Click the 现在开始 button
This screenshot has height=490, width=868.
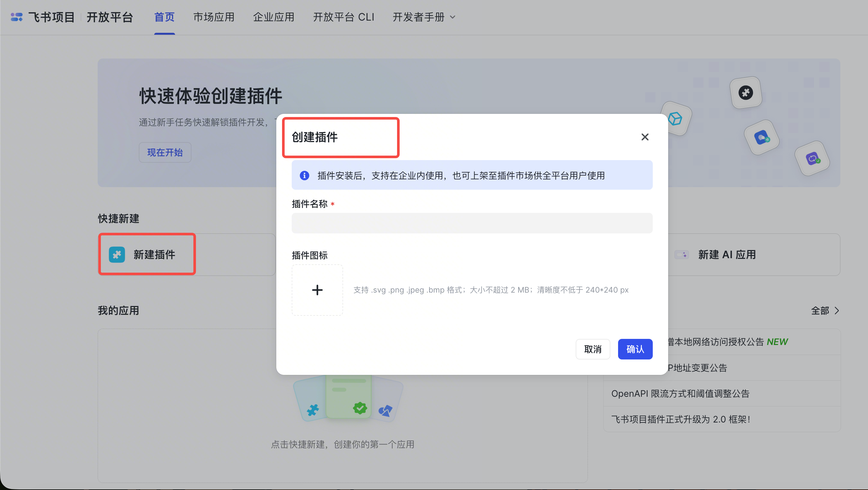[x=165, y=152]
